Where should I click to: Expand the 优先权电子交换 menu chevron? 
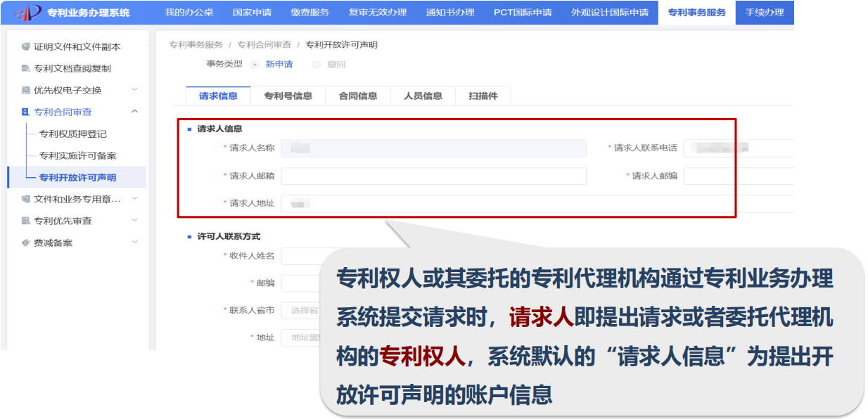135,90
